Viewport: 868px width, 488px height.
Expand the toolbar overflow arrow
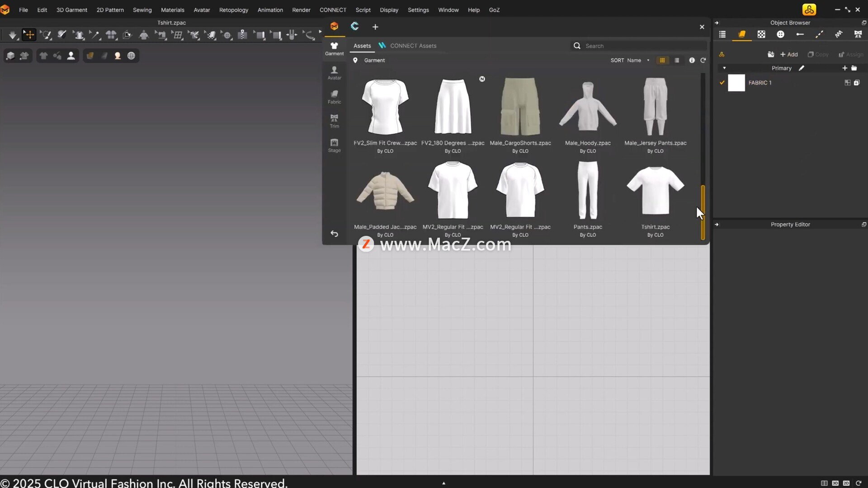[x=320, y=32]
